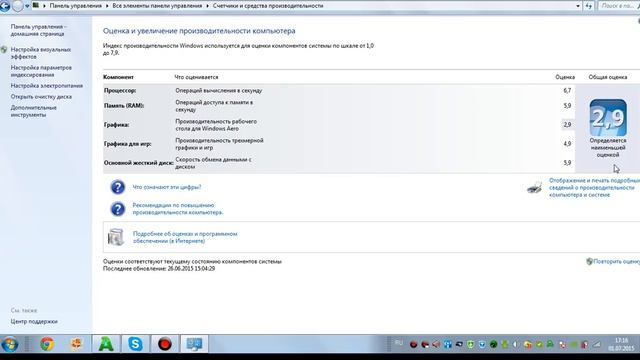Click the address bar refresh button
Image resolution: width=640 pixels, height=360 pixels.
[x=589, y=6]
